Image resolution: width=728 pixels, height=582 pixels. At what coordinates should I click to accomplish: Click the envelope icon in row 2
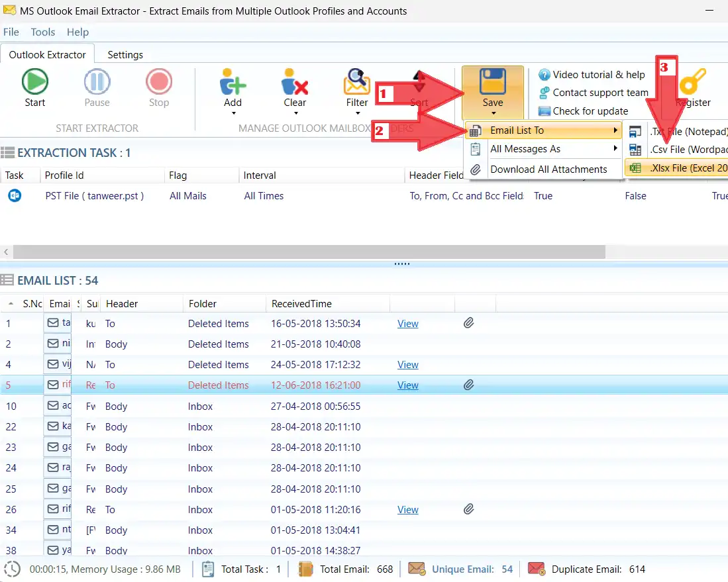coord(54,344)
